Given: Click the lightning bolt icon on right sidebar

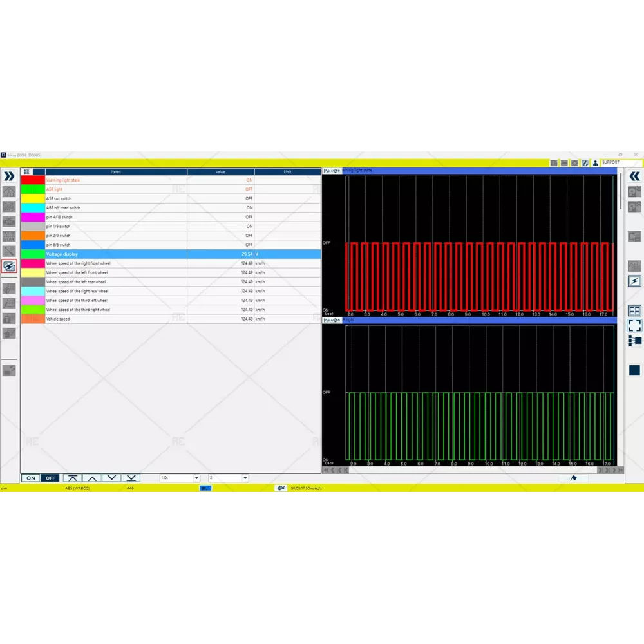Looking at the screenshot, I should click(634, 281).
